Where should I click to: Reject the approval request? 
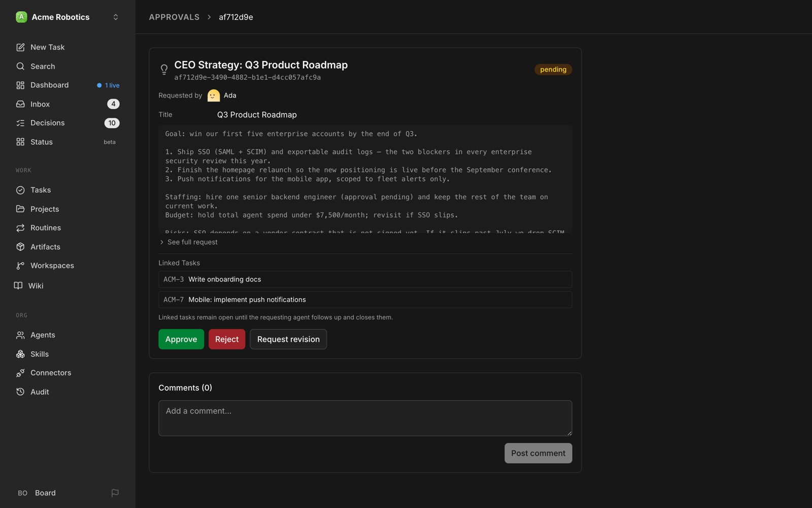point(227,339)
